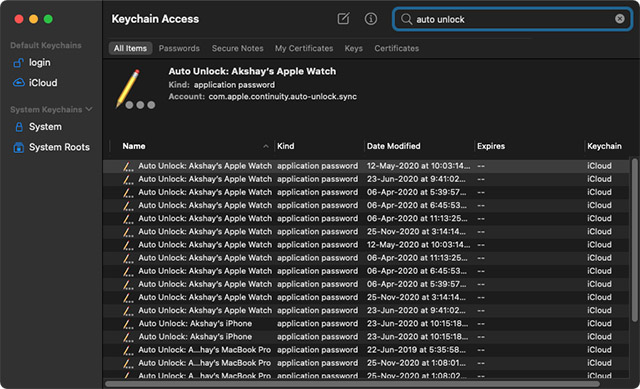Sort list by Name column header

tap(134, 146)
